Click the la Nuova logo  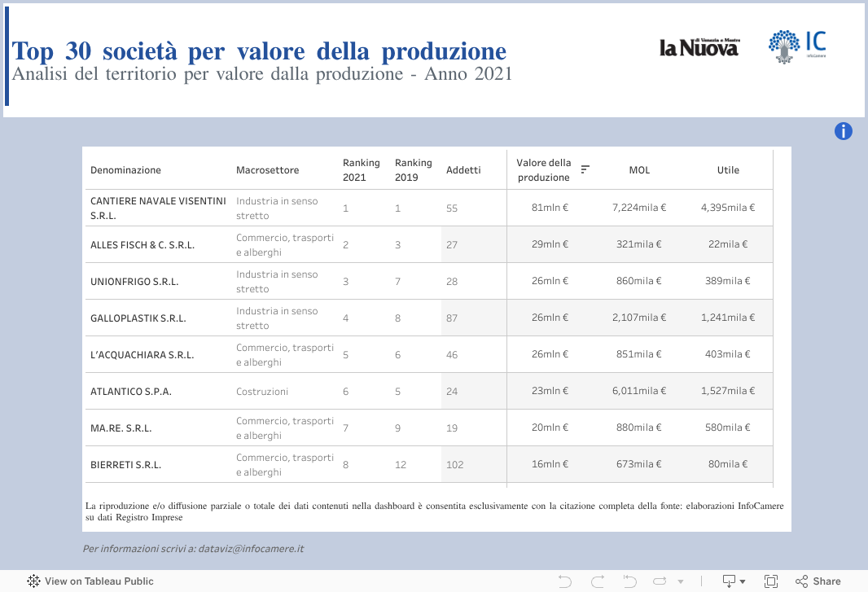[x=699, y=48]
